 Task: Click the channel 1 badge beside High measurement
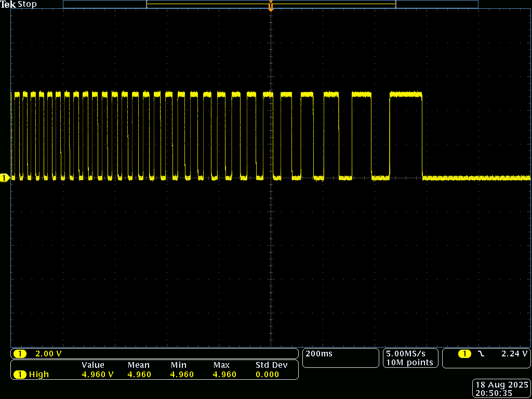click(20, 375)
